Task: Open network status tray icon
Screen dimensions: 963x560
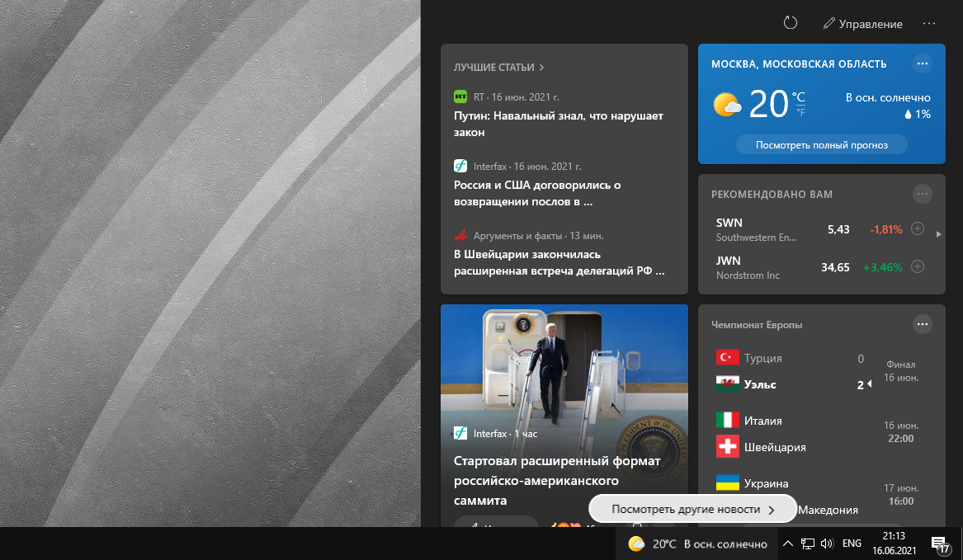Action: [808, 544]
